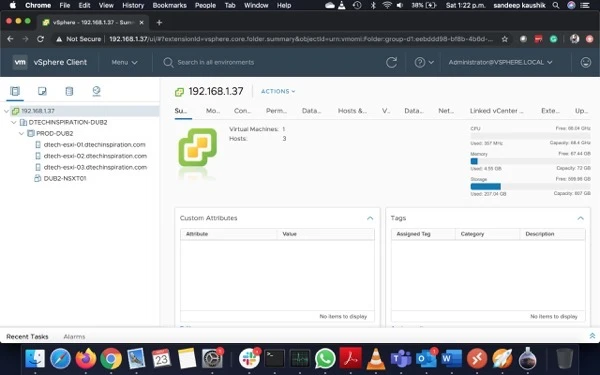Click the CPU usage bar
Viewport: 600px width, 375px height.
530,136
